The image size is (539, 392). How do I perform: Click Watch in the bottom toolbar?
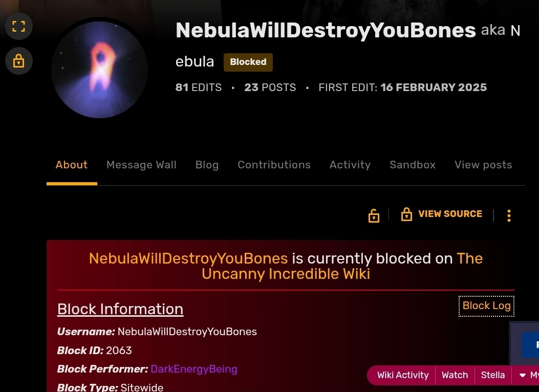click(455, 375)
